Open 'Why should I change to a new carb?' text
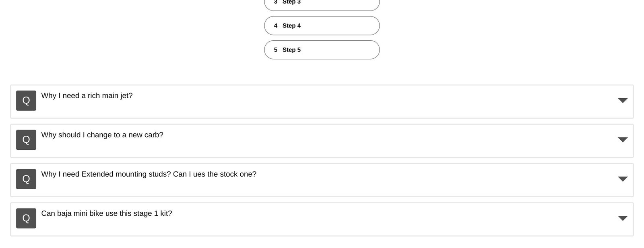 102,135
